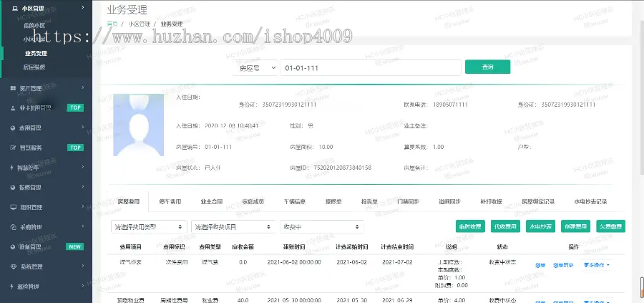
Task: Switch to the 停车费用 tab
Action: [170, 202]
